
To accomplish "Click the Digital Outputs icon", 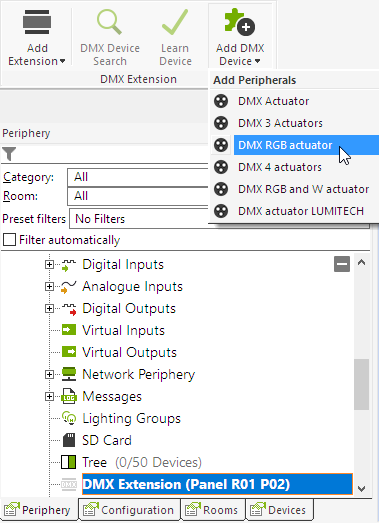I will 69,309.
